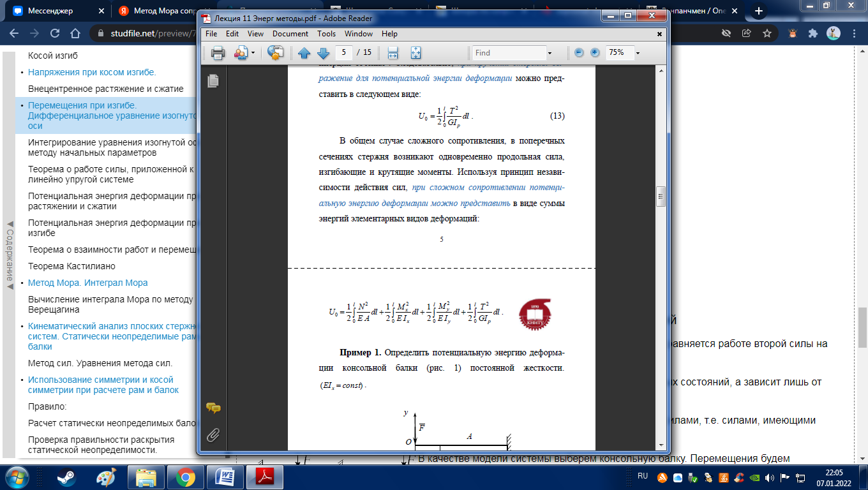Click Adobe Reader vertical scrollbar thumb
Image resolution: width=868 pixels, height=490 pixels.
661,197
